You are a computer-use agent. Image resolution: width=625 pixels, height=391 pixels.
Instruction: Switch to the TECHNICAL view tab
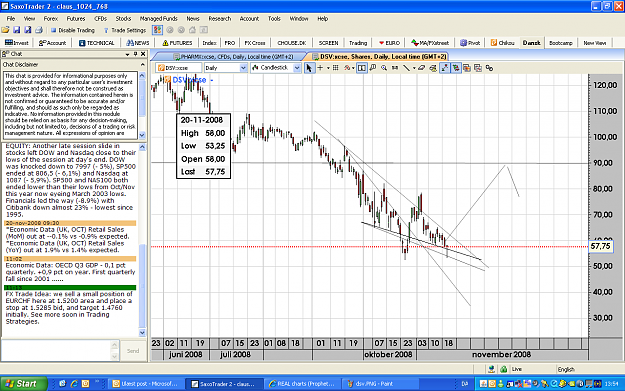96,43
